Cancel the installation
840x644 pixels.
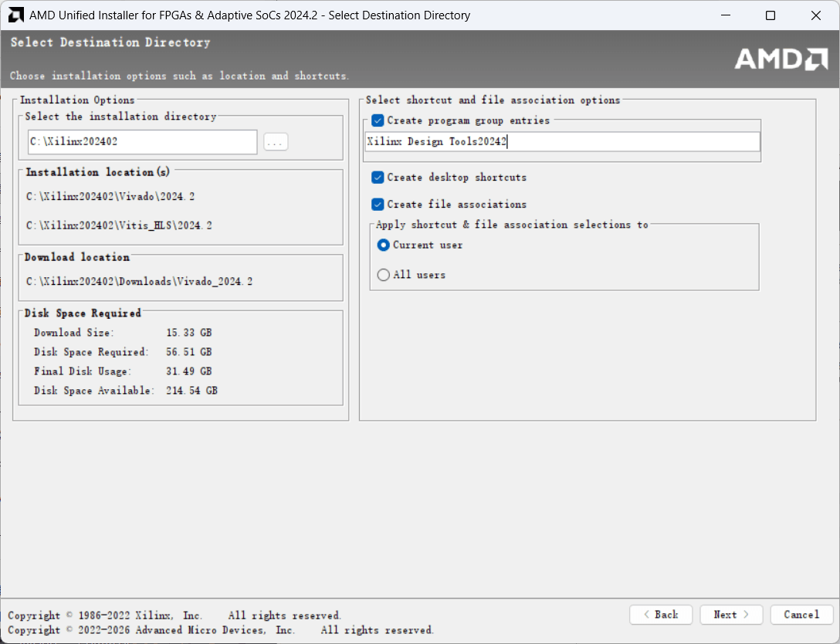[801, 615]
